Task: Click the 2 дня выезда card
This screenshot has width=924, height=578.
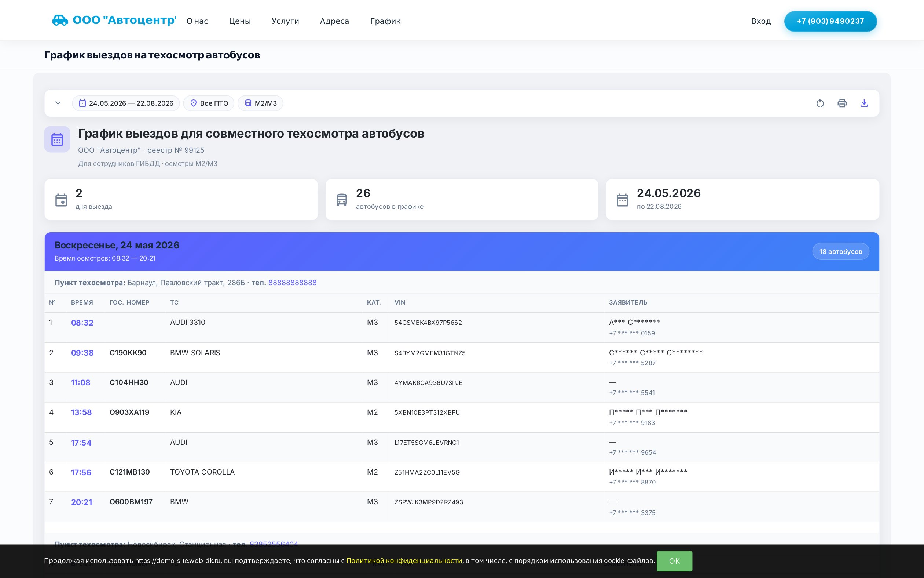Action: pyautogui.click(x=181, y=200)
